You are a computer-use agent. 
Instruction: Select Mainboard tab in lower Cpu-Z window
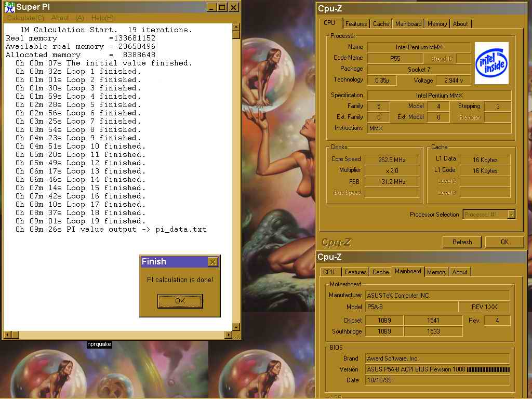click(408, 271)
